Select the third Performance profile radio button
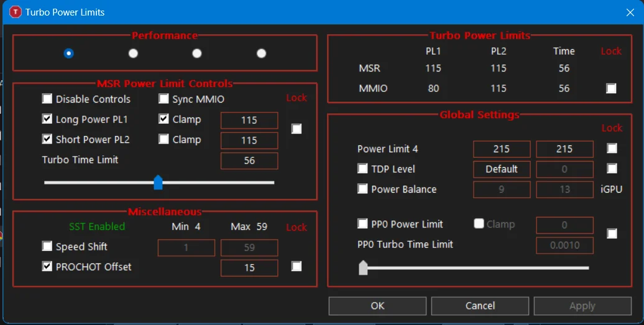Viewport: 644px width, 325px height. pos(197,53)
